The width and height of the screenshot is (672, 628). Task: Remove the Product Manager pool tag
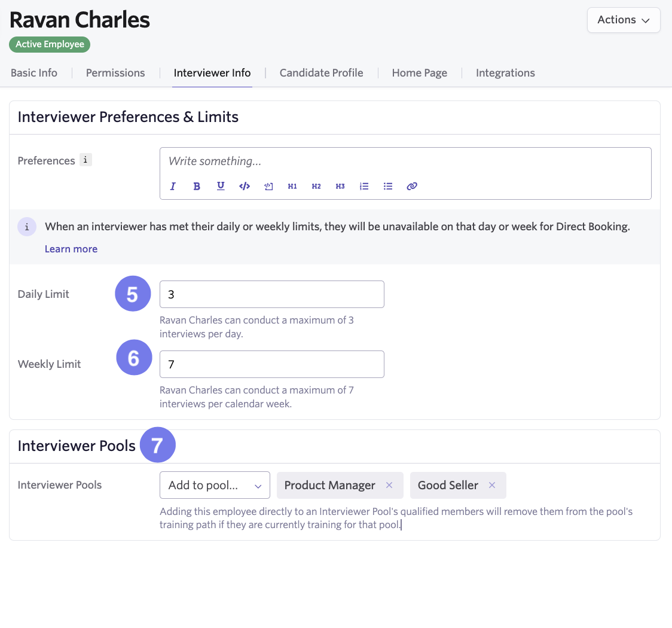click(x=389, y=485)
